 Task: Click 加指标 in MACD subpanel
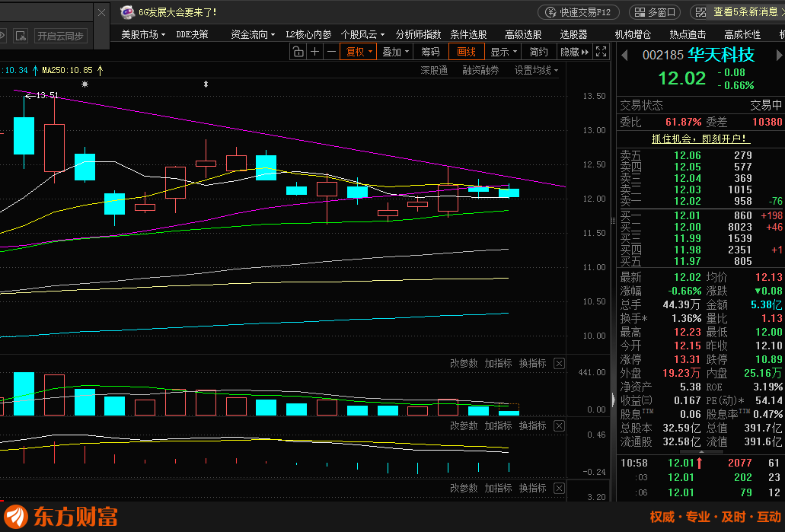pyautogui.click(x=498, y=426)
